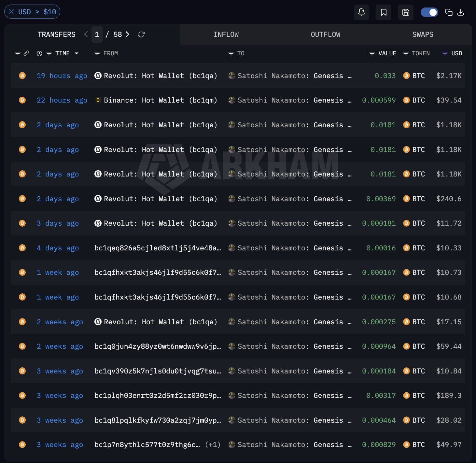Click the Bitcoin chain icon in the 3 days ago row

(x=22, y=223)
